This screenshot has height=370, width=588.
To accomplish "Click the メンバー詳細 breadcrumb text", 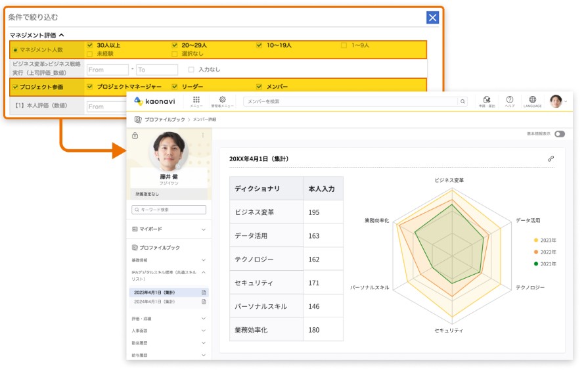I will [204, 120].
